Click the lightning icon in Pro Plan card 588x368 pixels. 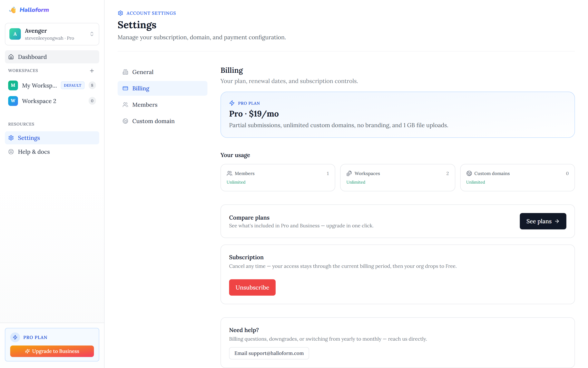(x=232, y=103)
